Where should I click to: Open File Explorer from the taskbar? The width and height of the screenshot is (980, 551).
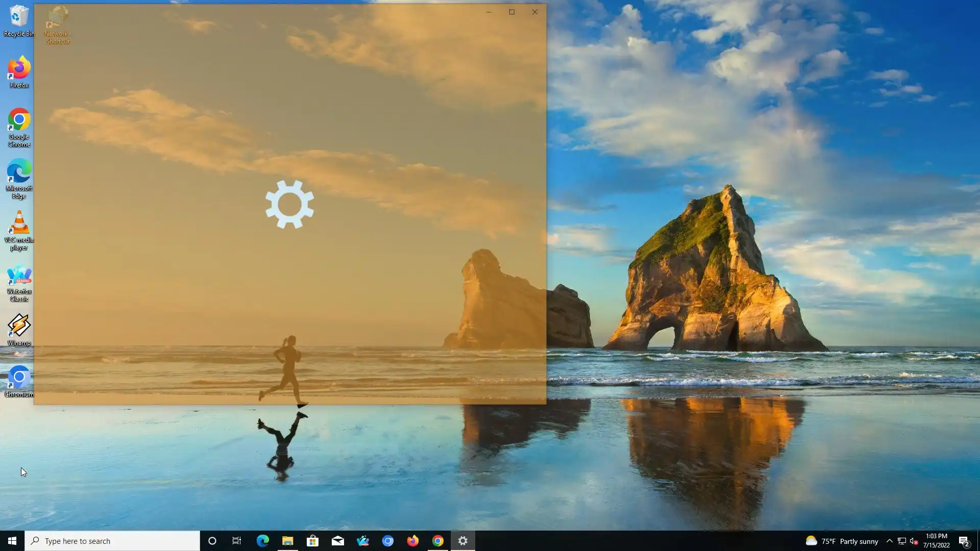click(x=287, y=541)
